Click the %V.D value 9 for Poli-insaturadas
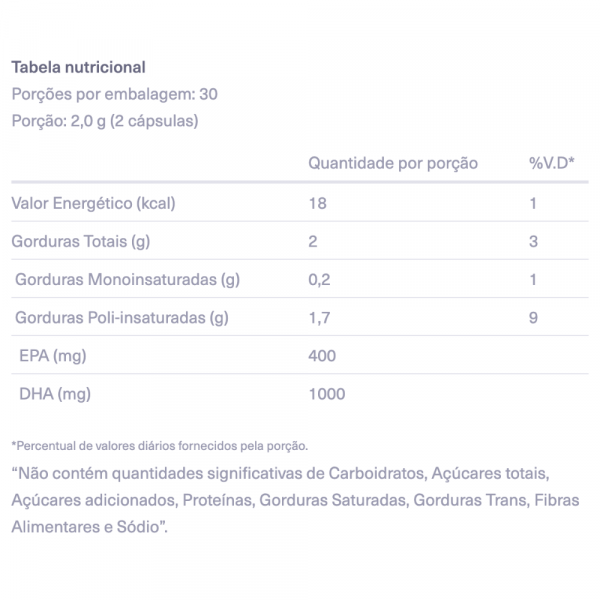 [533, 318]
